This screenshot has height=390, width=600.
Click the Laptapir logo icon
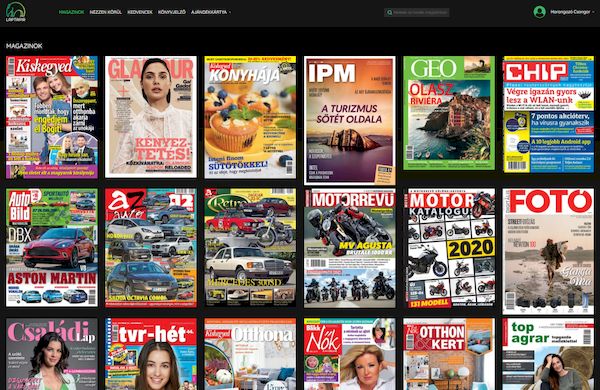pyautogui.click(x=16, y=11)
